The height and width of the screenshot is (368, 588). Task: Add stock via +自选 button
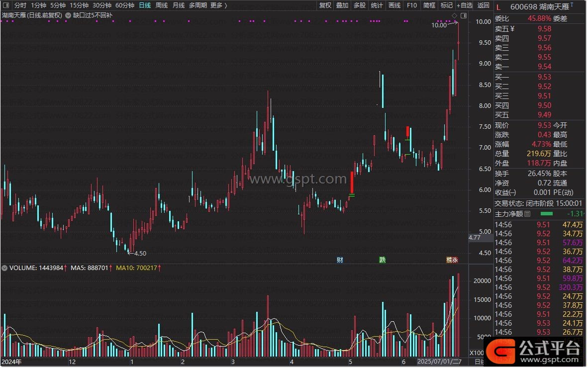point(465,5)
